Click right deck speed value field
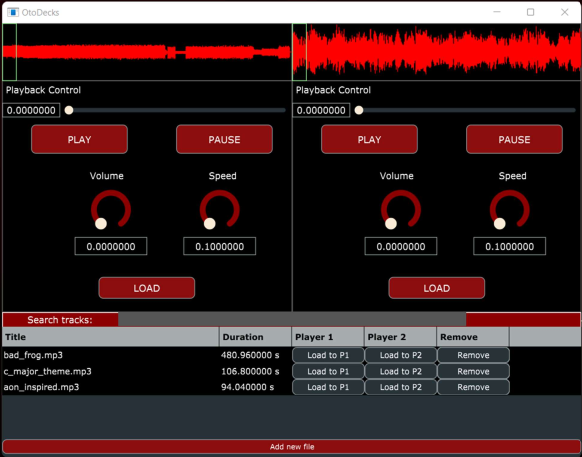This screenshot has width=582, height=457. 509,246
